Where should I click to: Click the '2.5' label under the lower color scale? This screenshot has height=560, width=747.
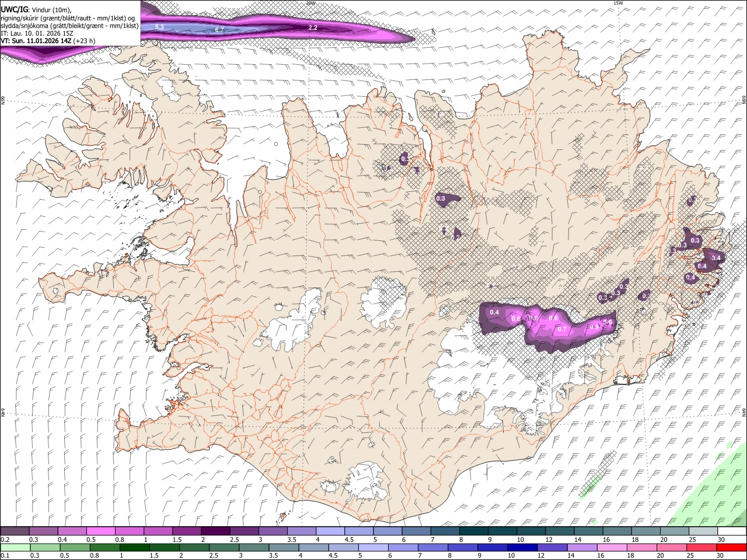tap(214, 556)
